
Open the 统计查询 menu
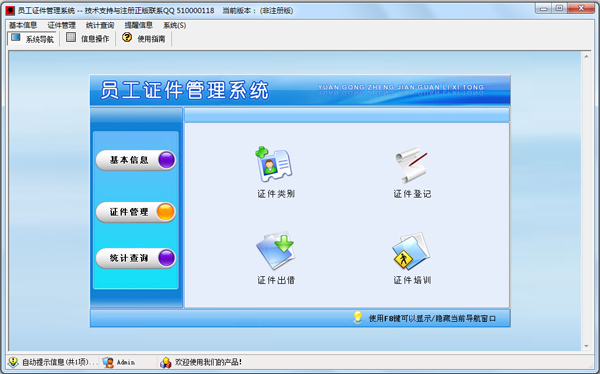click(x=100, y=25)
